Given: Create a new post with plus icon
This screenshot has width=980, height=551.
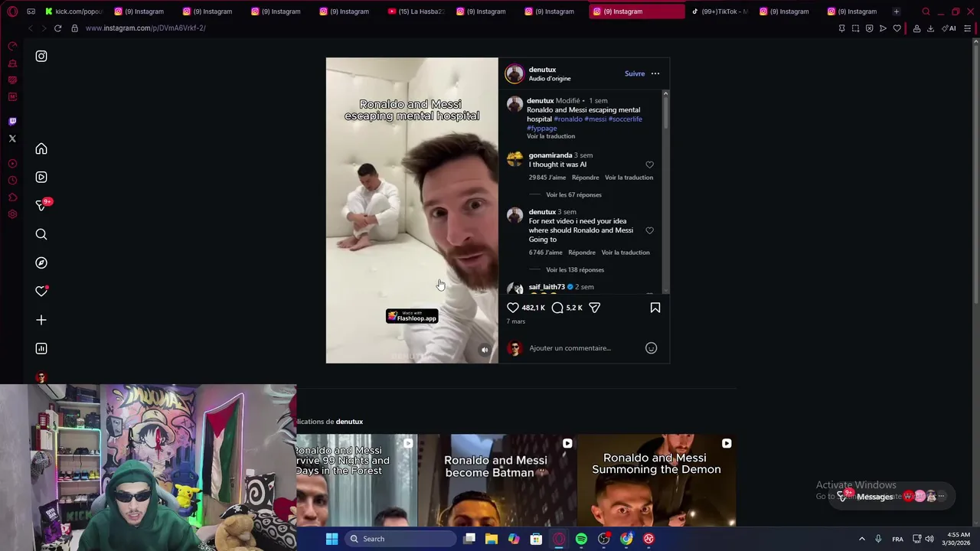Looking at the screenshot, I should [41, 320].
